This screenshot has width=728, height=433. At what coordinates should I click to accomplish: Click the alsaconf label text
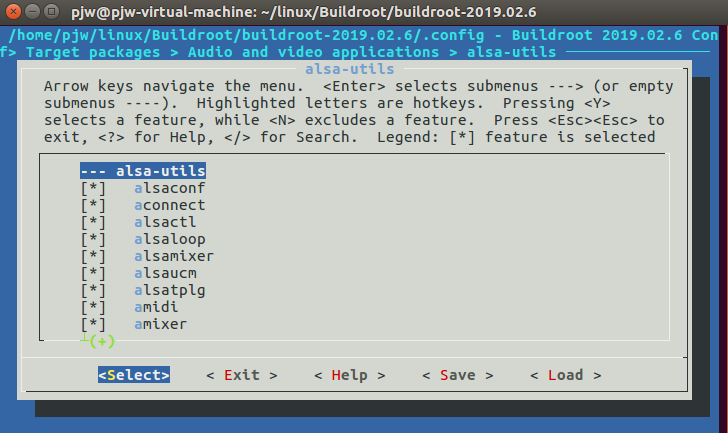coord(169,188)
